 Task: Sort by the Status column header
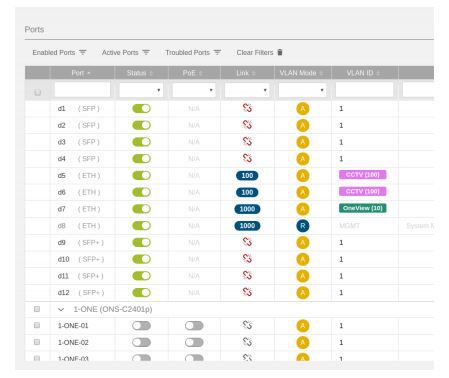click(141, 73)
